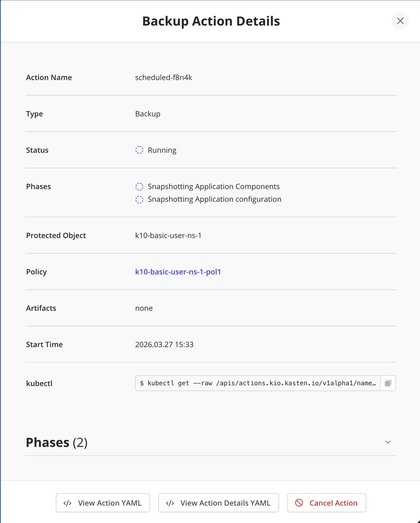The height and width of the screenshot is (523, 420).
Task: Close the Backup Action Details dialog
Action: (400, 21)
